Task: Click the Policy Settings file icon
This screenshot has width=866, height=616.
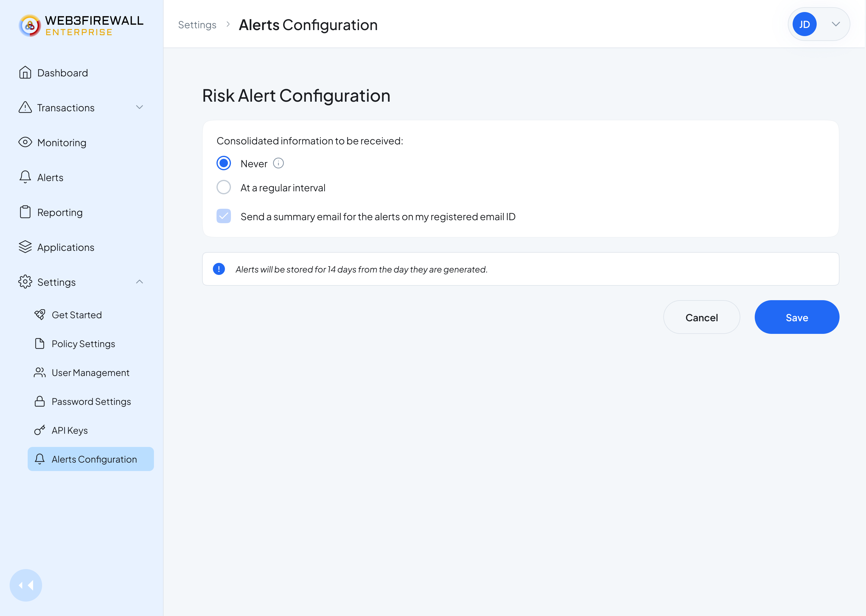Action: pos(40,344)
